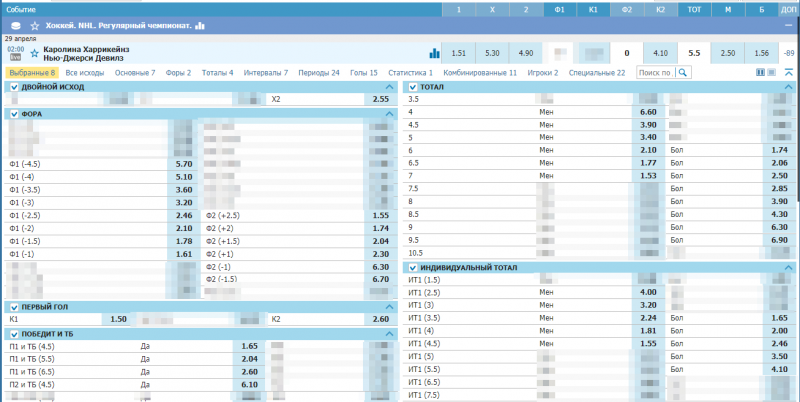
Task: Select home win odds 1.51
Action: pos(458,53)
